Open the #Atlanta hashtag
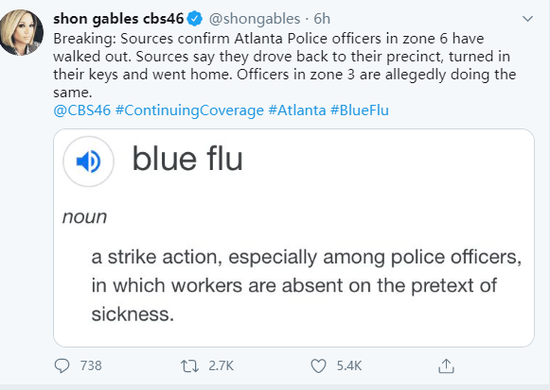 click(x=297, y=110)
